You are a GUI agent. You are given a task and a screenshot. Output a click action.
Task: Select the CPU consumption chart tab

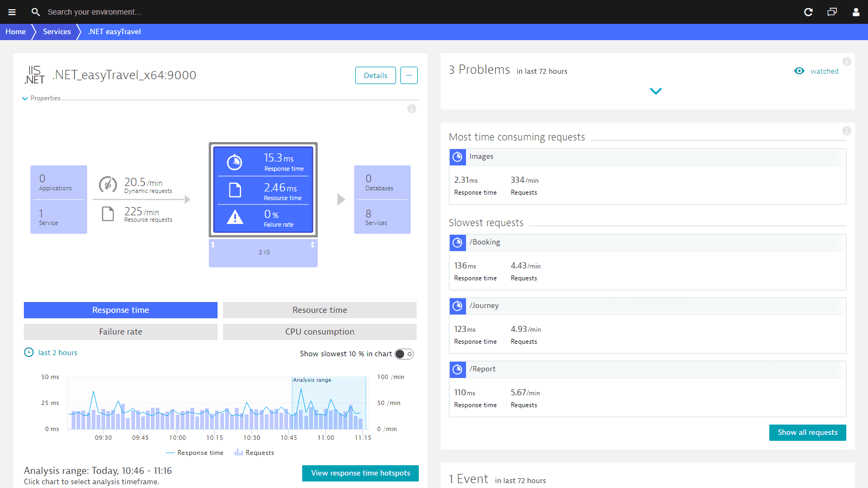click(320, 332)
